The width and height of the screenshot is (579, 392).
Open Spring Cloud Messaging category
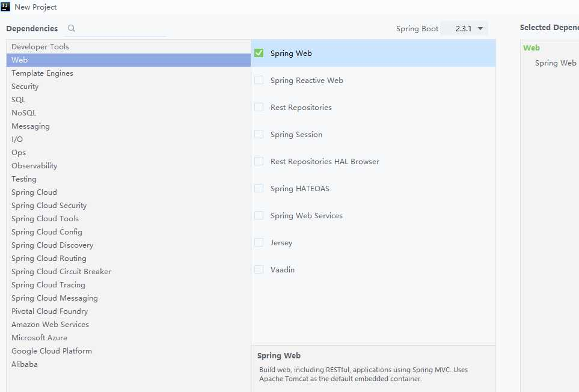(129, 298)
